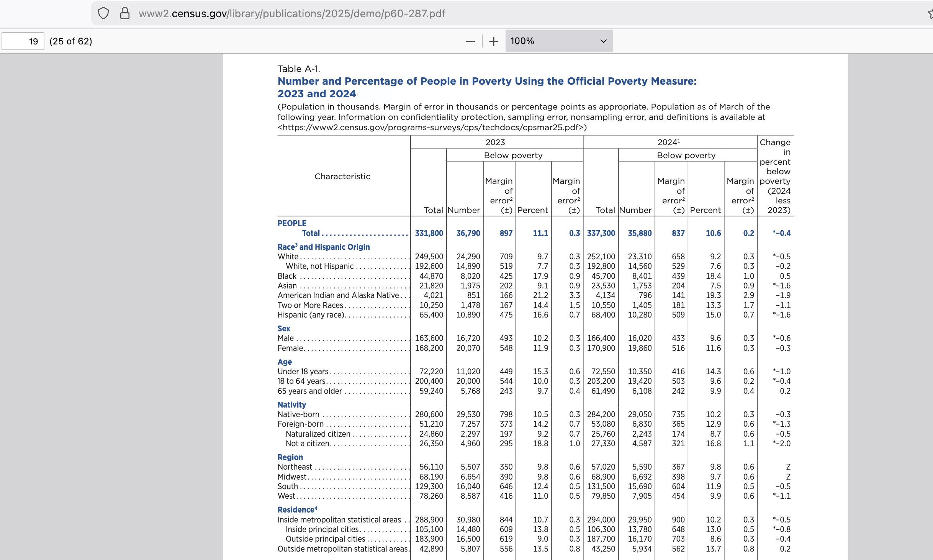Click the 'Nativity' section heading
This screenshot has width=933, height=560.
pos(291,405)
